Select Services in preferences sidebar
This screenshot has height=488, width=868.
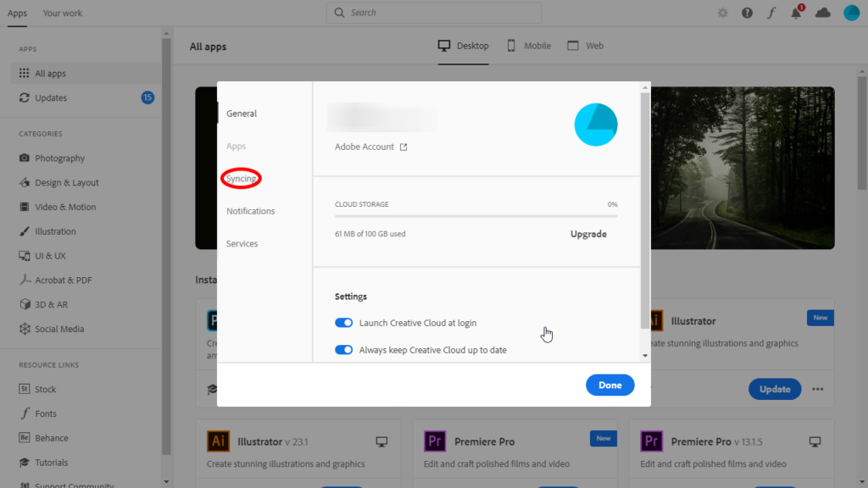pyautogui.click(x=242, y=243)
